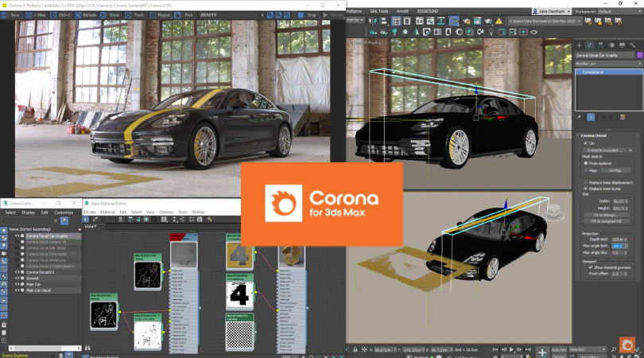Toggle visibility of Ground object
Screen dimensions: 644x358
(17, 278)
